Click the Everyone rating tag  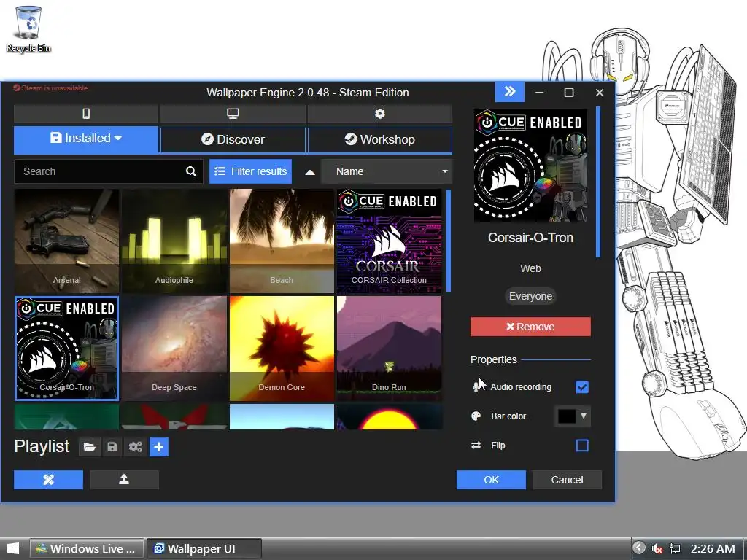(x=530, y=296)
